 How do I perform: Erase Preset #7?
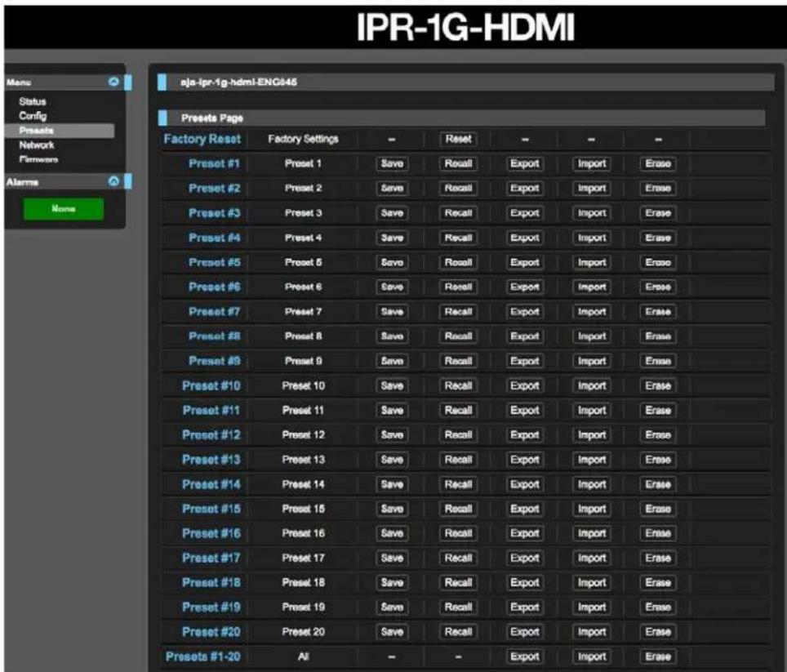click(x=658, y=312)
